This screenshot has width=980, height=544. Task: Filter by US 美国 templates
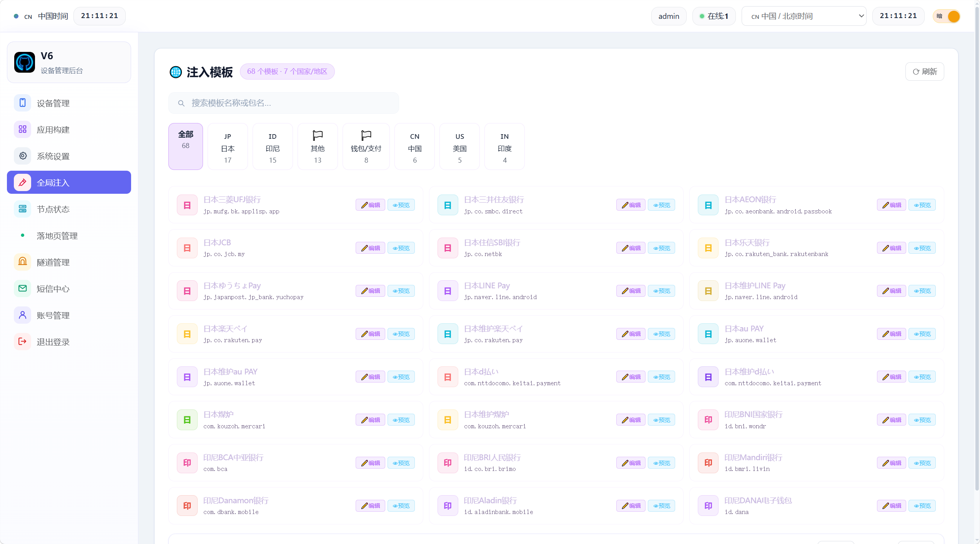coord(460,146)
